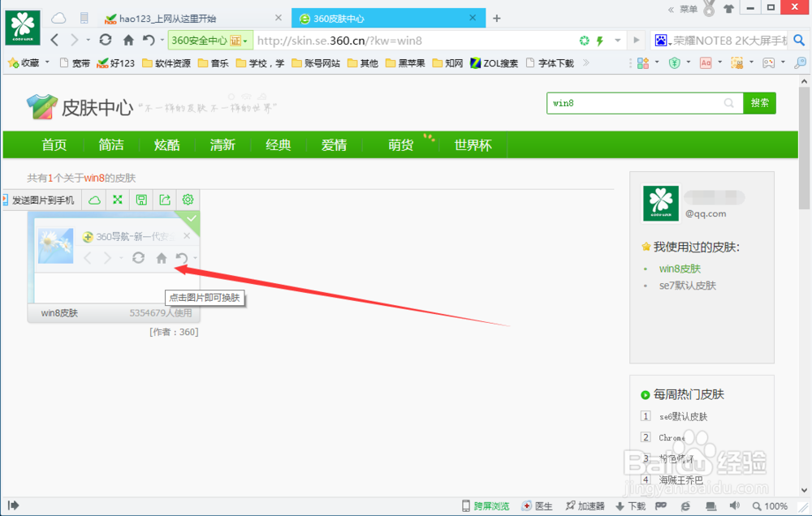812x516 pixels.
Task: Click the green spinning refresh icon in address bar
Action: 584,41
